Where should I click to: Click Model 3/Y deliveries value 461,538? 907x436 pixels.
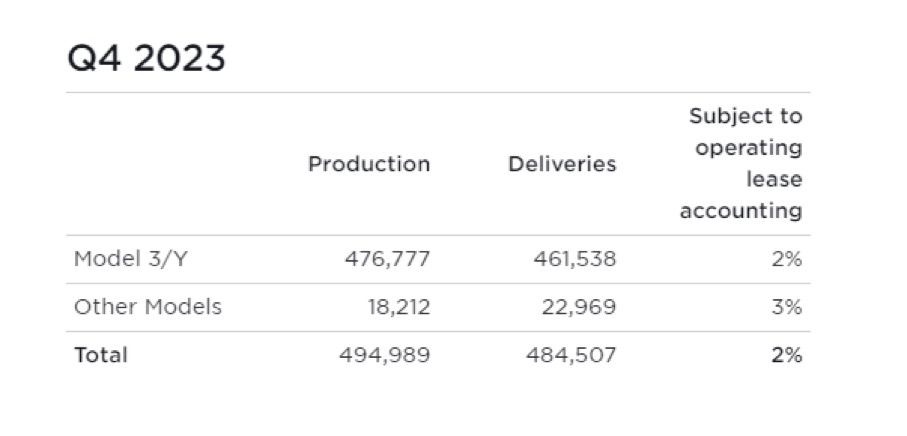(575, 259)
